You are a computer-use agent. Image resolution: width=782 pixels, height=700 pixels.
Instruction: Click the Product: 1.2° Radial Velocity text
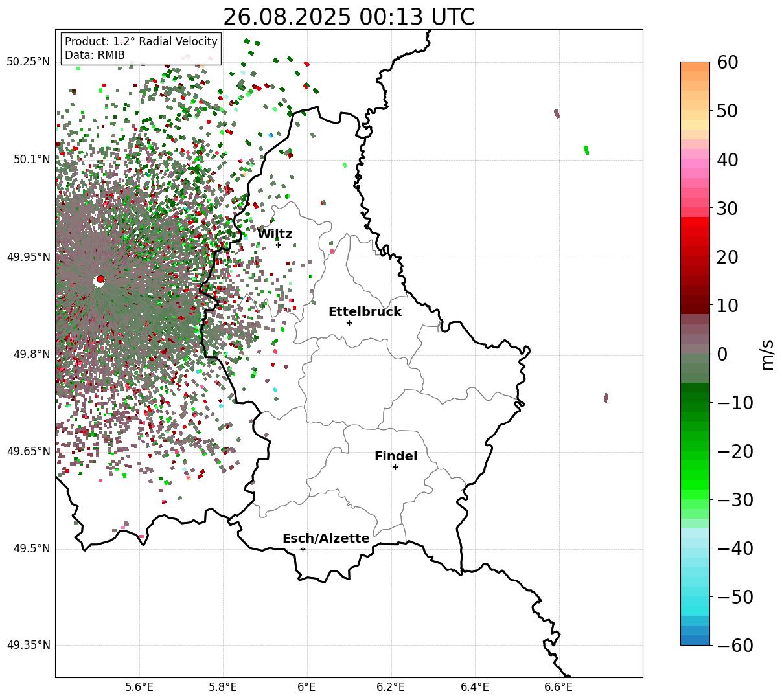click(x=141, y=41)
